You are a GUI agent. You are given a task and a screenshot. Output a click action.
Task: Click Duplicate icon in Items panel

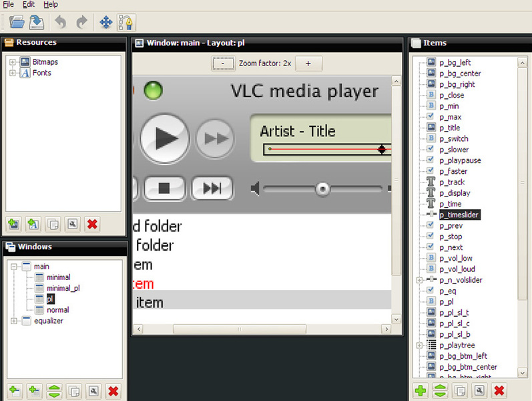(460, 390)
